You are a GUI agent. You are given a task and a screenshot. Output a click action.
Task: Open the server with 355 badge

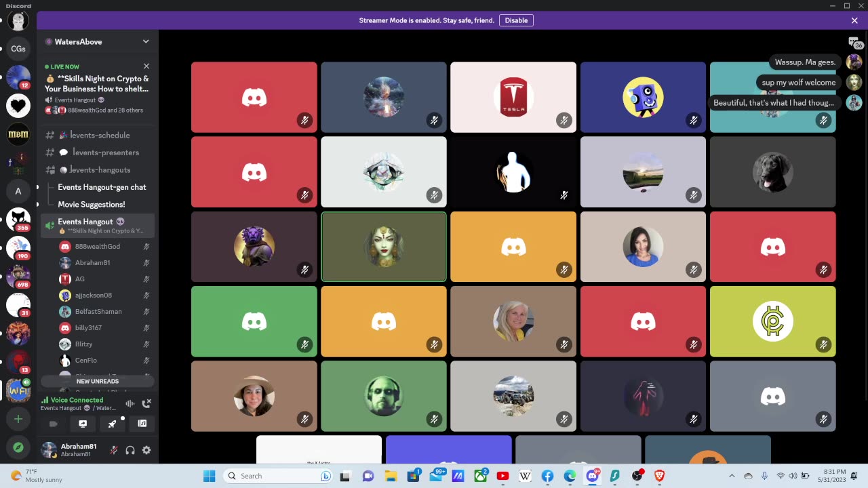(18, 220)
